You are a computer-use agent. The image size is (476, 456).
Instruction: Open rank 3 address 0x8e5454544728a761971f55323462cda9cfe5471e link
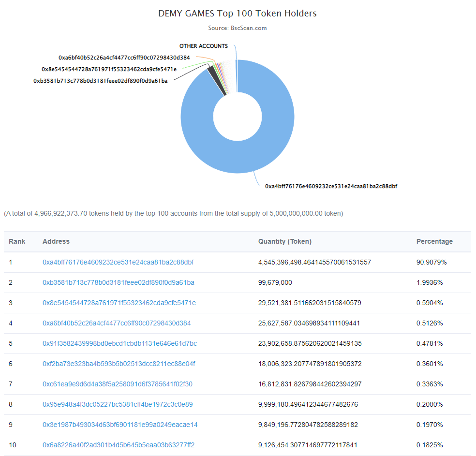119,303
